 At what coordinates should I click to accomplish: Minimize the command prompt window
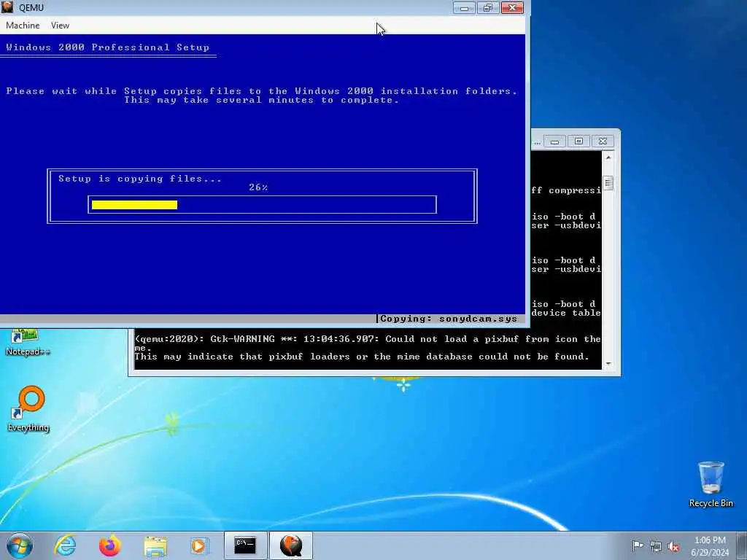(554, 141)
